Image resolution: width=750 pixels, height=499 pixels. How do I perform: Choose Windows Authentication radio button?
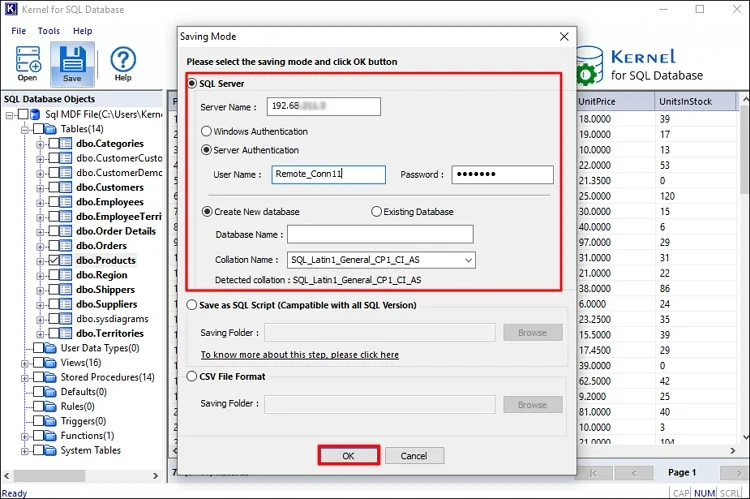(x=206, y=131)
